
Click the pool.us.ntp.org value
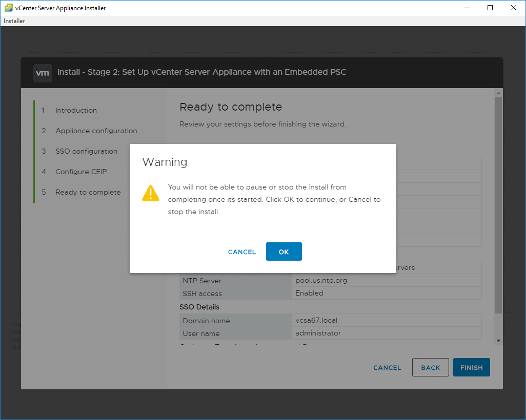tap(321, 280)
